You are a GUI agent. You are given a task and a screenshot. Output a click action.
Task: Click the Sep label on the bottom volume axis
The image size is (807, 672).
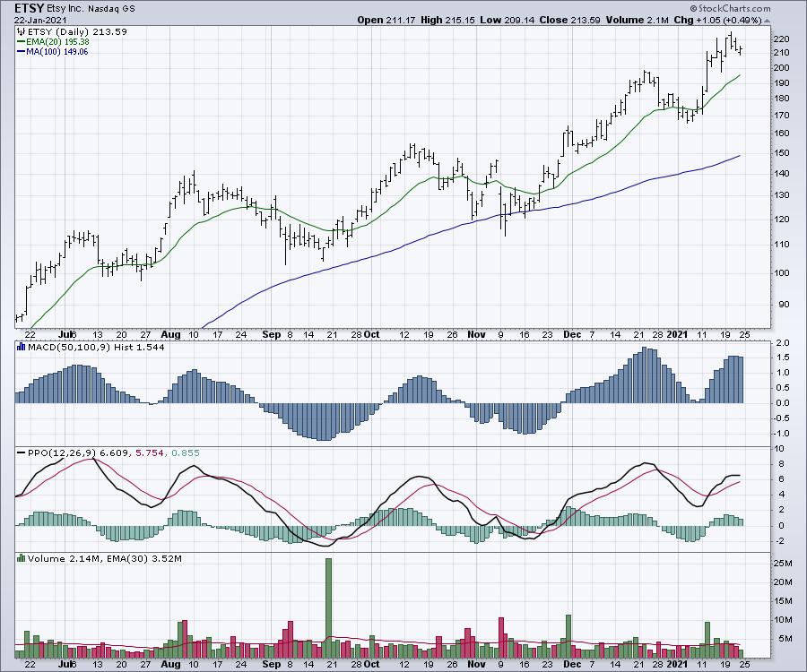[x=271, y=664]
